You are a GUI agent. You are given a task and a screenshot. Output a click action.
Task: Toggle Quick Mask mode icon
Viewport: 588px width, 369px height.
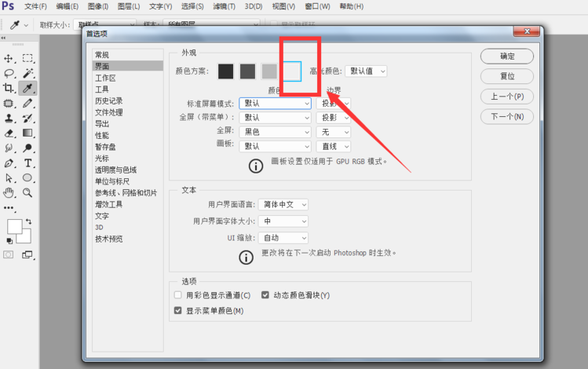pyautogui.click(x=9, y=255)
